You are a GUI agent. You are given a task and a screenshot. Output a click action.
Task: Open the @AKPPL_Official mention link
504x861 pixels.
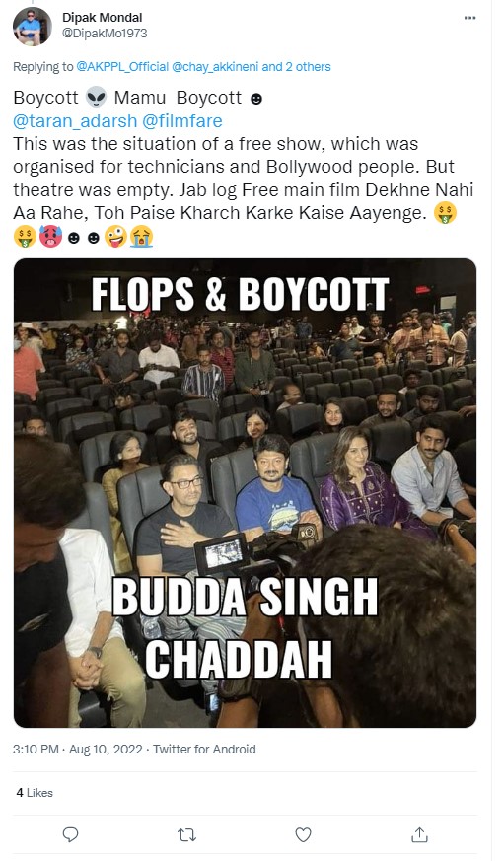tap(122, 67)
